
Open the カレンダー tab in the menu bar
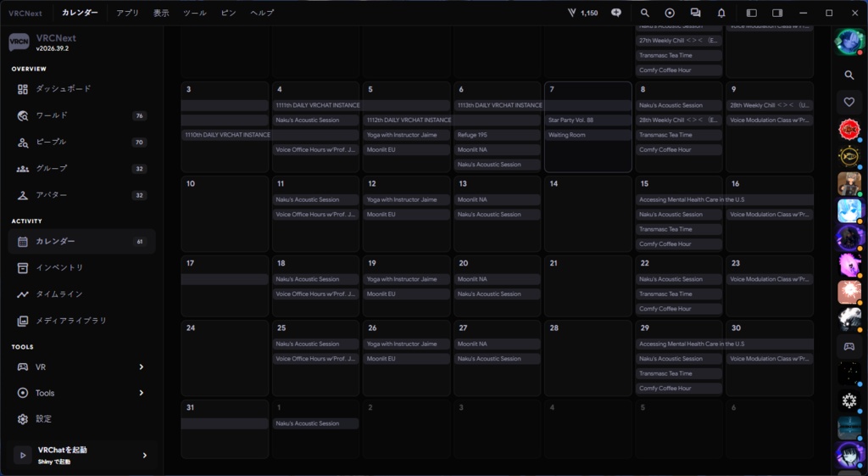coord(80,13)
